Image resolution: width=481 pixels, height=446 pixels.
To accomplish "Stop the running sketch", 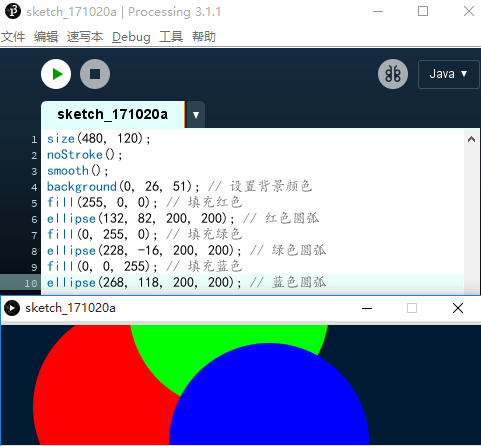I will point(95,74).
